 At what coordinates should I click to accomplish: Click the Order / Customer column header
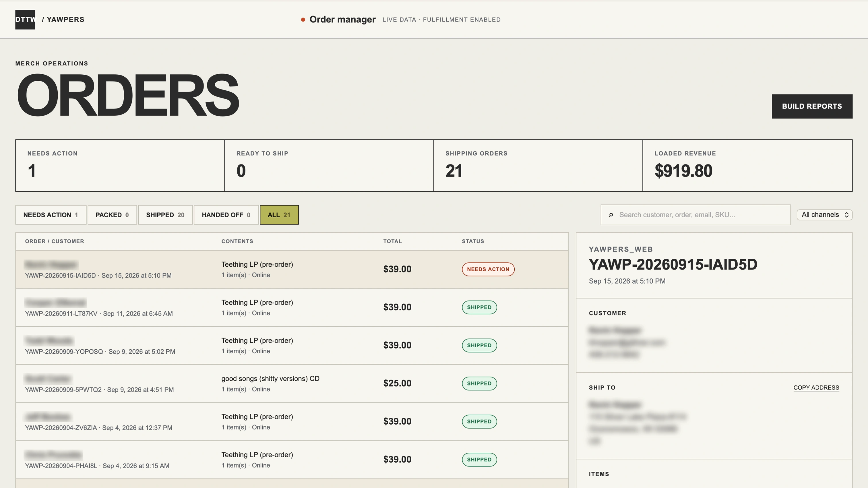click(x=55, y=241)
